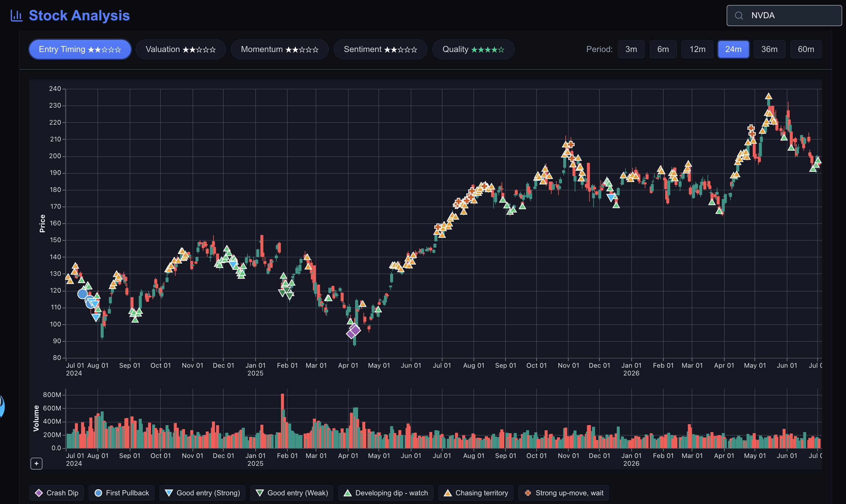Click the Quality rating tab

click(473, 49)
